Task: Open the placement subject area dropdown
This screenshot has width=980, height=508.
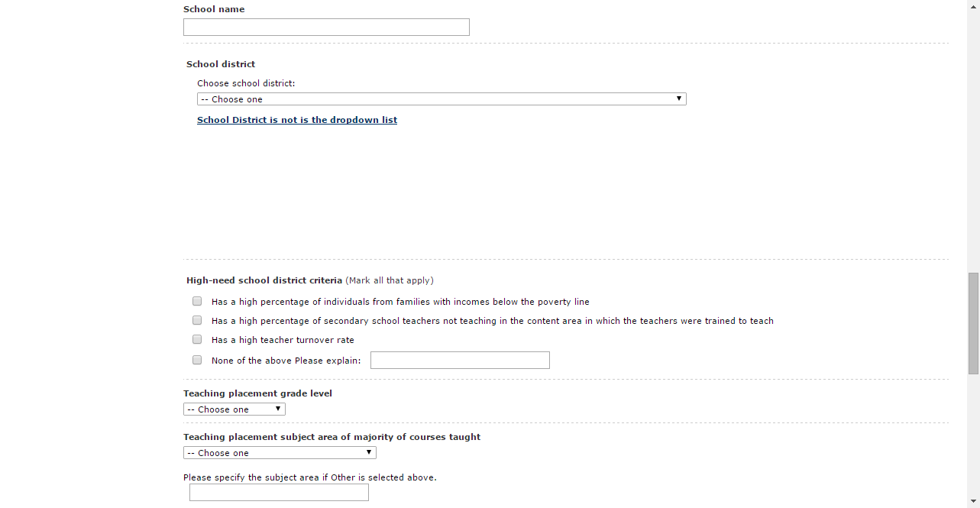Action: (x=280, y=453)
